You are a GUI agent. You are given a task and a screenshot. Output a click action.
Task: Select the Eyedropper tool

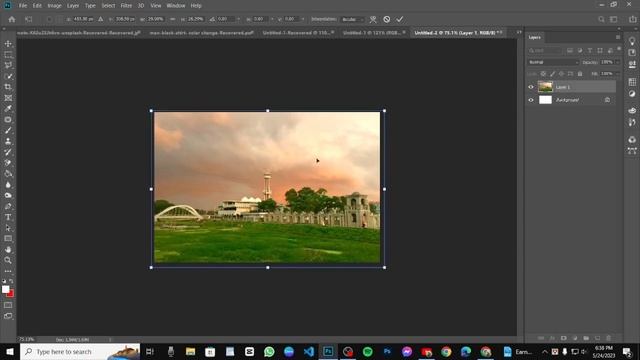[x=8, y=109]
